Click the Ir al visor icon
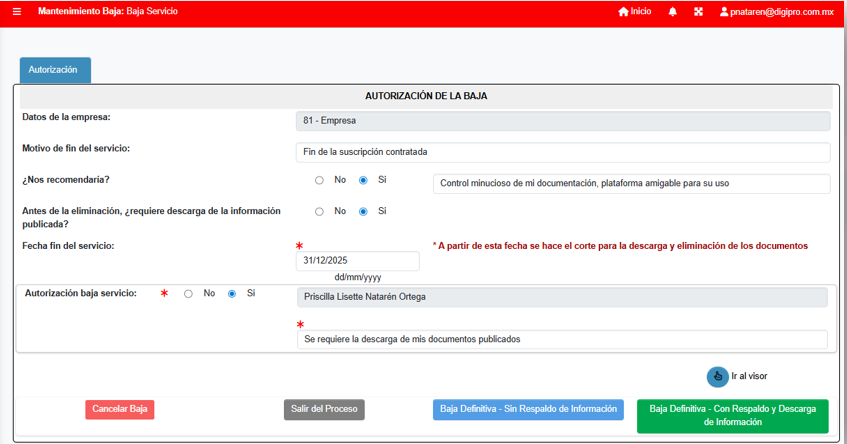Viewport: 847px width, 444px height. [x=717, y=376]
